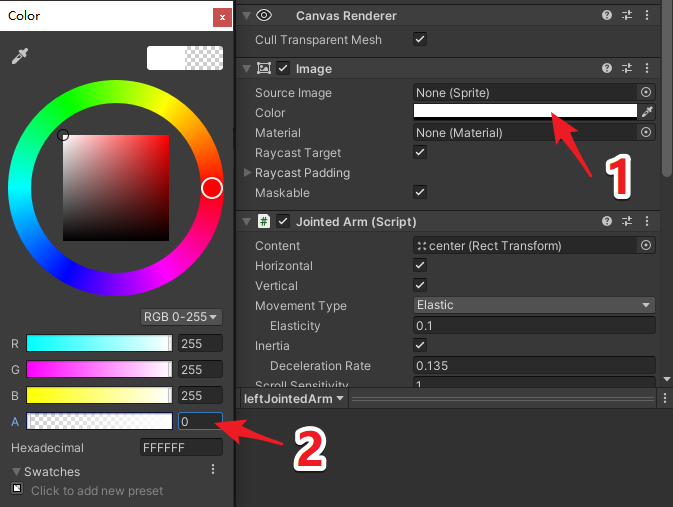Click the Image Color swatch field
The width and height of the screenshot is (673, 507).
(525, 111)
